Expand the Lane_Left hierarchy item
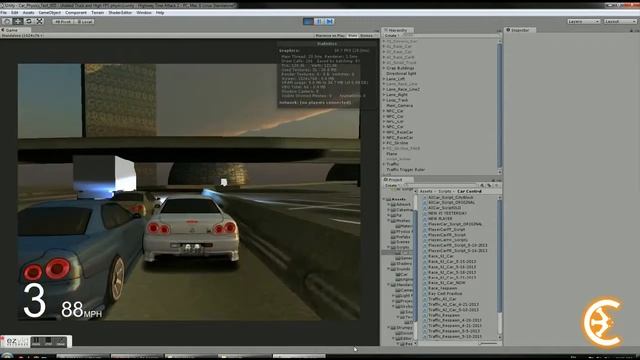The width and height of the screenshot is (640, 360). [x=384, y=79]
